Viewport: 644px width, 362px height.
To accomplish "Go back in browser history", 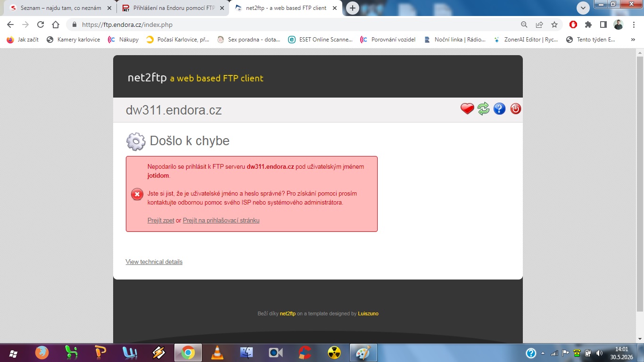I will point(10,25).
